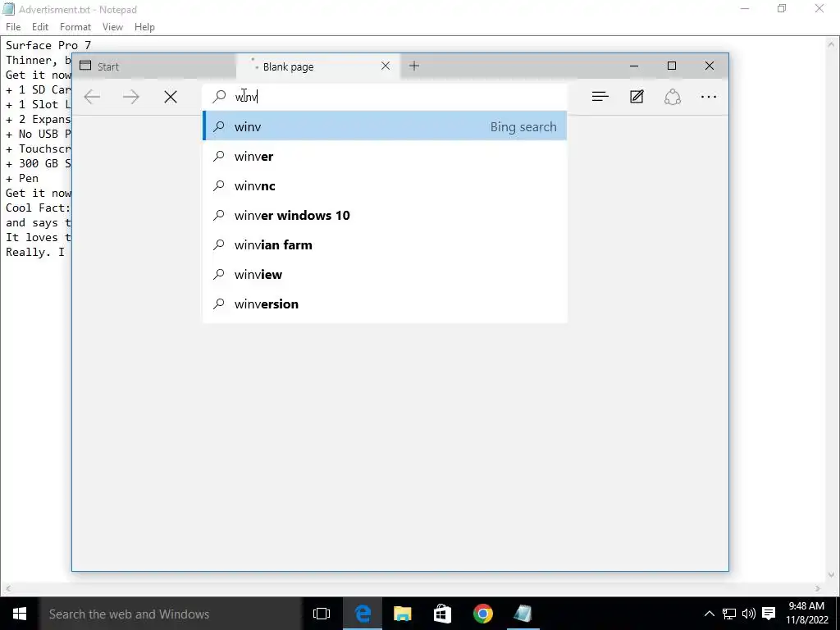
Task: Open a new tab with plus button
Action: click(x=414, y=66)
